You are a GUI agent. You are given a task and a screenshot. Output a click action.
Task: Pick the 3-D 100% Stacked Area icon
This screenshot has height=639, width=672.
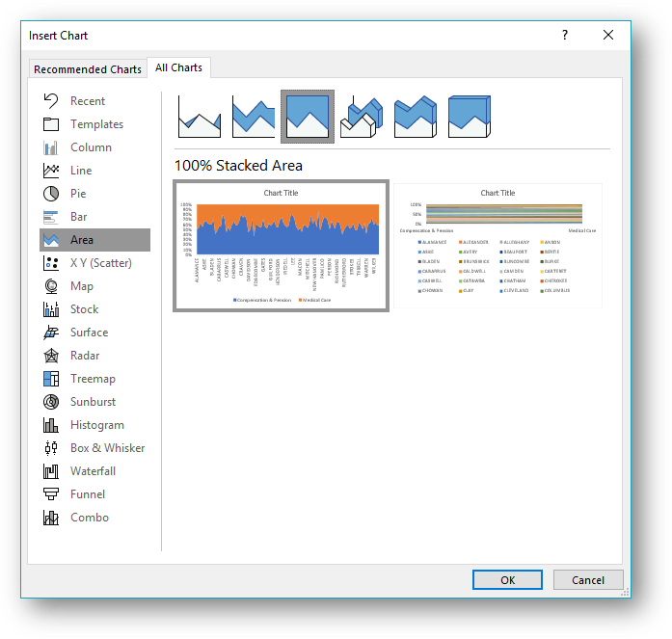[470, 117]
